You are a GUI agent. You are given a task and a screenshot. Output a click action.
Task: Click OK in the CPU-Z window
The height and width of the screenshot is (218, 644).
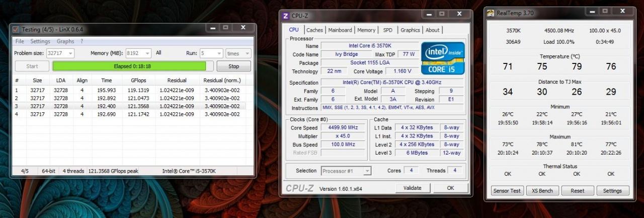(x=450, y=188)
